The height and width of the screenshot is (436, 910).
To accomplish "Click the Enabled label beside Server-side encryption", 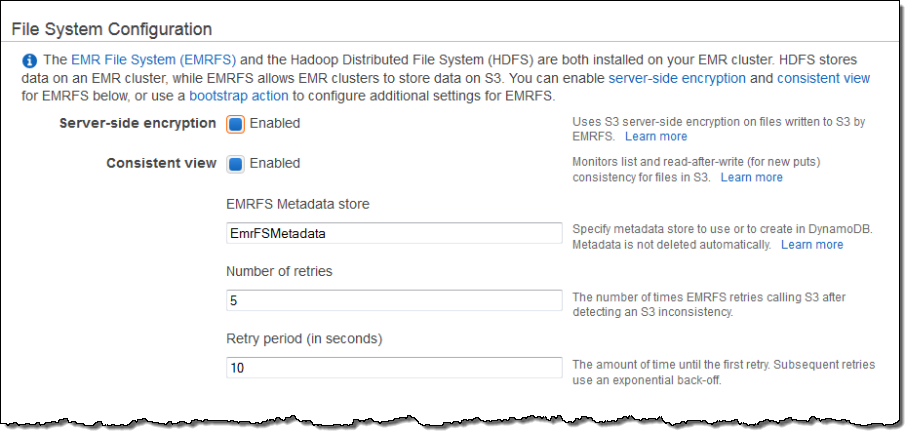I will pyautogui.click(x=274, y=123).
